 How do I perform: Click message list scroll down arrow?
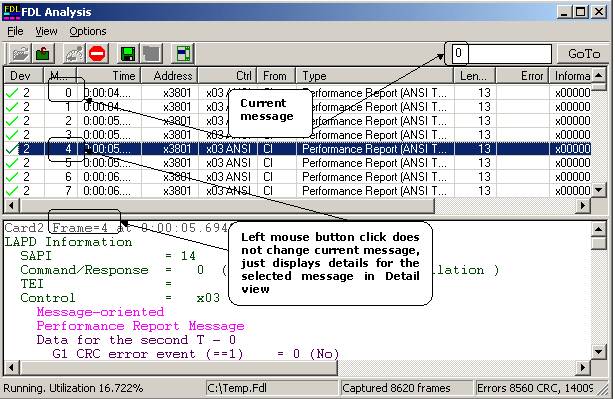coord(599,190)
